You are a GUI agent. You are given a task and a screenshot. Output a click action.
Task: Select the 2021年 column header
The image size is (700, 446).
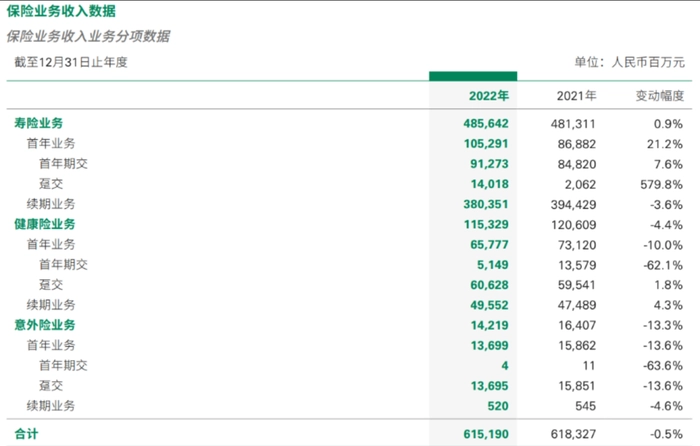[x=577, y=97]
